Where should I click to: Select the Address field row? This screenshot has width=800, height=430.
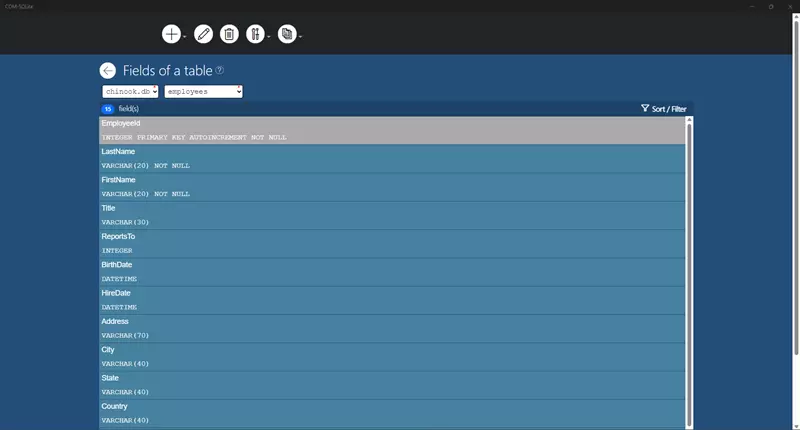pos(392,328)
